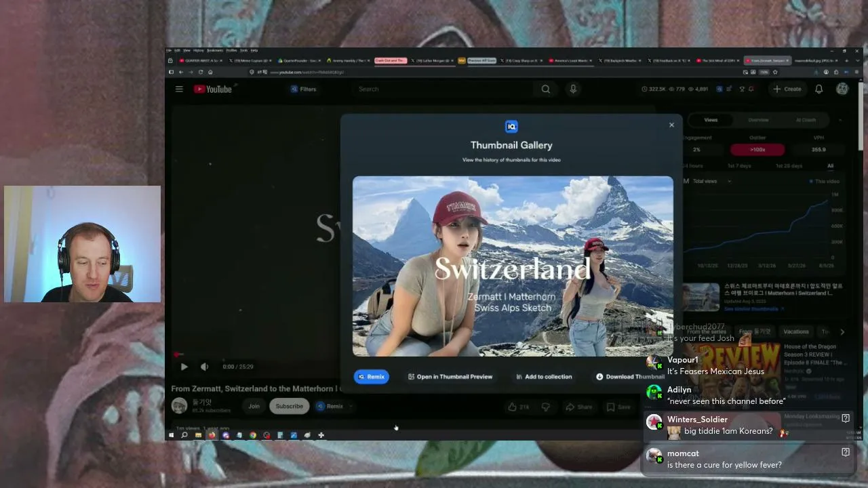Like the video with the thumbs-up
Screen dimensions: 868x488
[518, 407]
